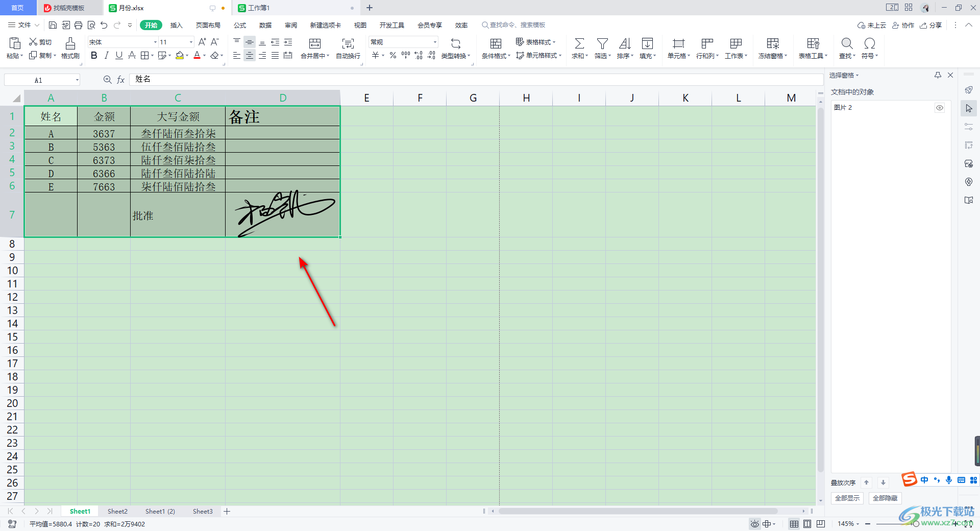This screenshot has height=531, width=980.
Task: Open the 插入 (Insert) ribbon tab
Action: 176,25
